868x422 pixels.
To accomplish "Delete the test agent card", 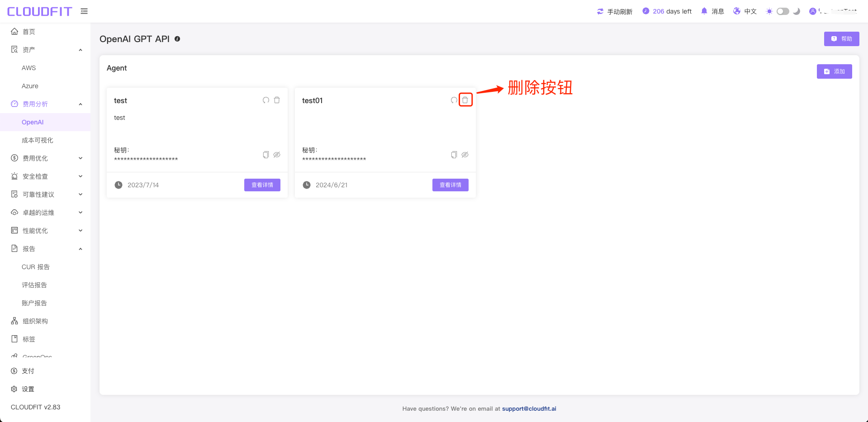I will tap(277, 100).
